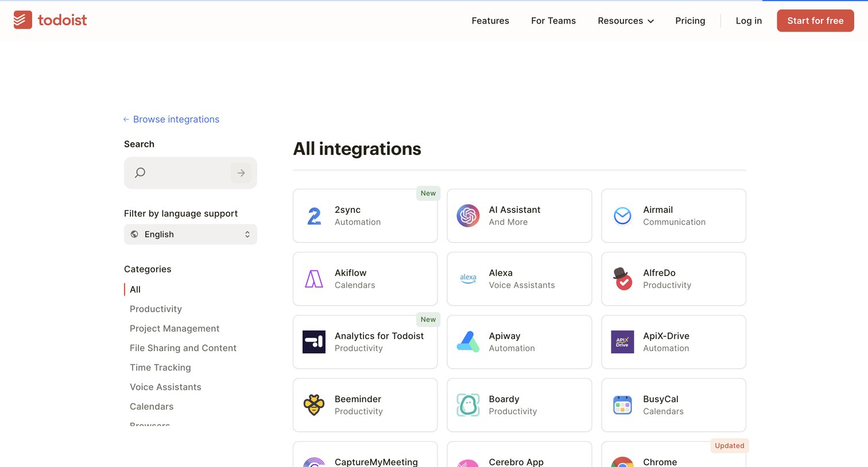Click the Analytics for Todoist icon
This screenshot has width=868, height=467.
pyautogui.click(x=314, y=342)
